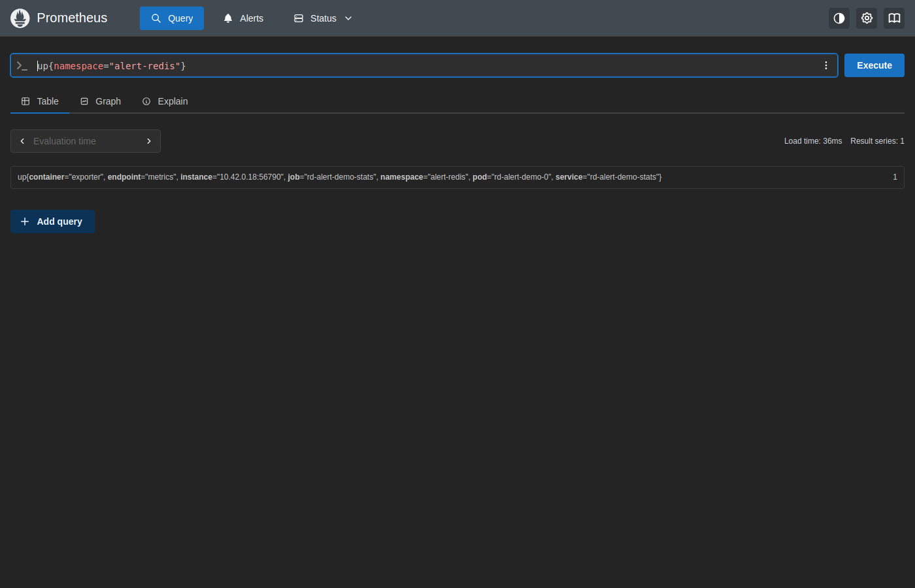This screenshot has width=915, height=588.
Task: Click the Prometheus flame logo
Action: (x=20, y=18)
